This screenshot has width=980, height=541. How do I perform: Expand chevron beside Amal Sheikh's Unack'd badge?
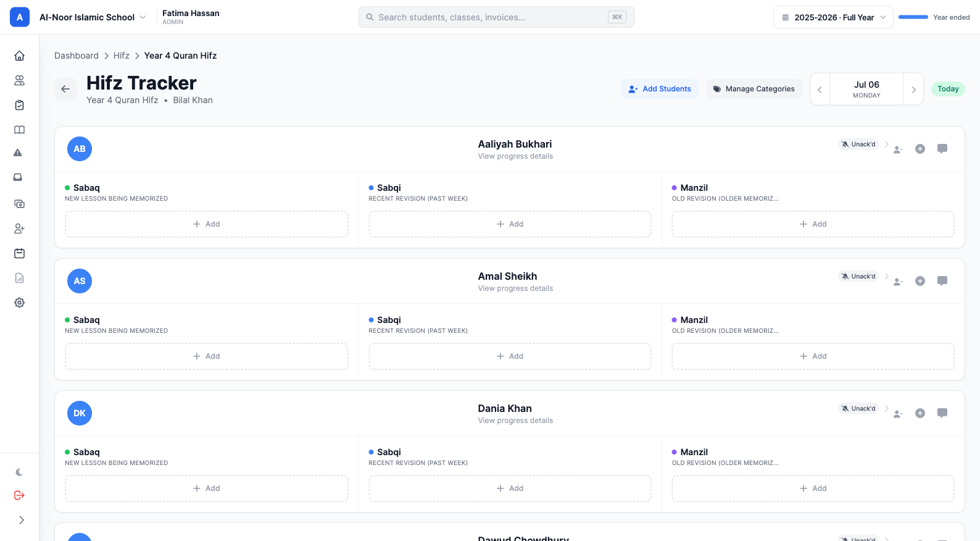(x=887, y=276)
